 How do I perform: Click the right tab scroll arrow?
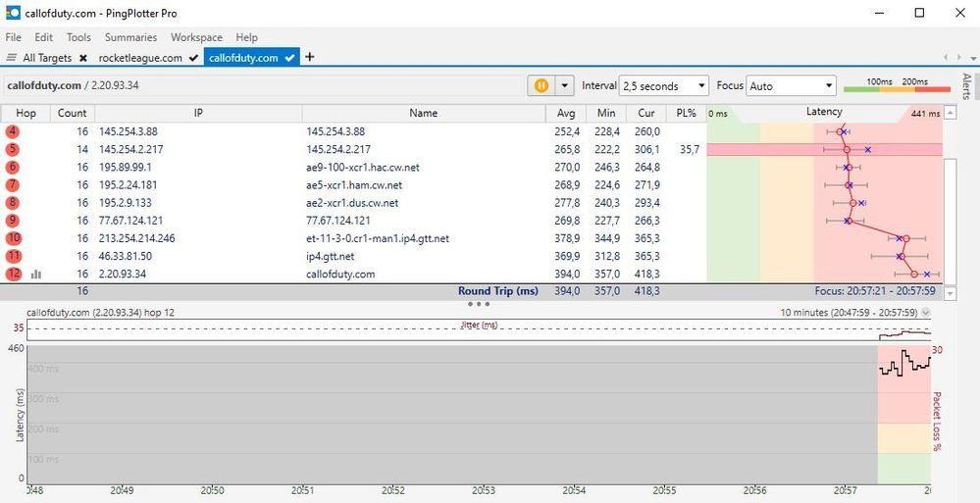[959, 58]
